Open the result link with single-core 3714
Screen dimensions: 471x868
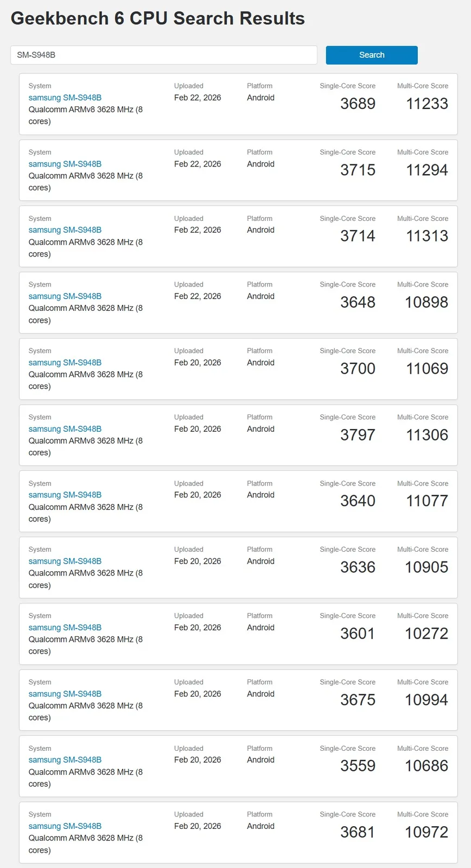[65, 230]
